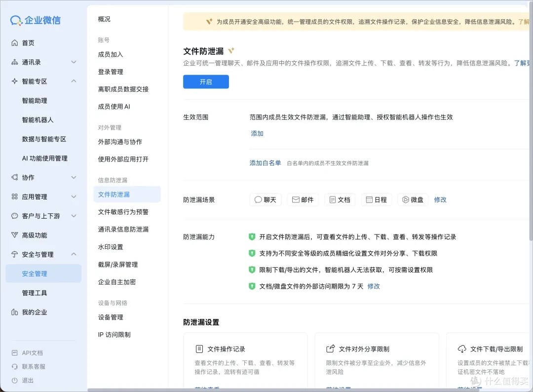Click the 客户与上下游 chat icon
The width and height of the screenshot is (533, 392).
point(15,216)
